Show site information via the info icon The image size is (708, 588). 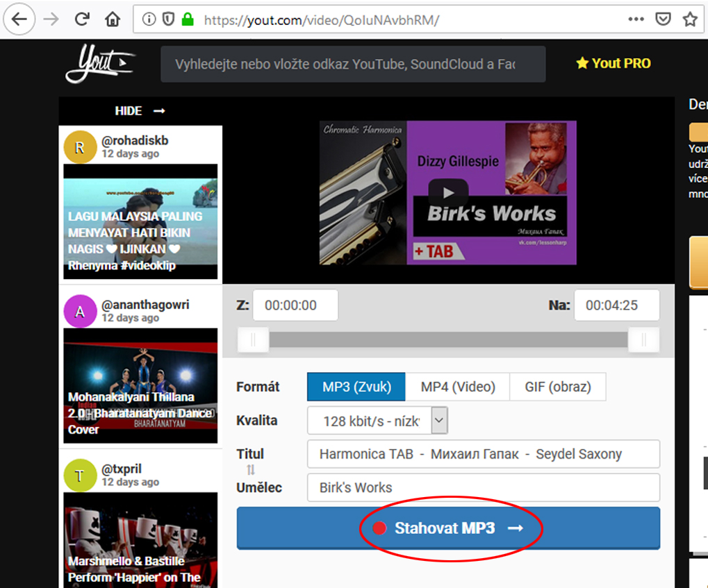(149, 19)
